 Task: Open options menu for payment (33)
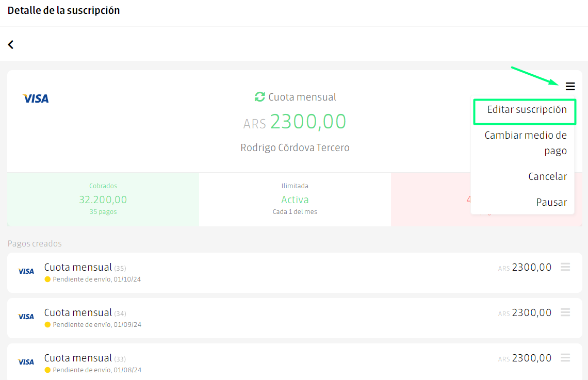pyautogui.click(x=565, y=357)
